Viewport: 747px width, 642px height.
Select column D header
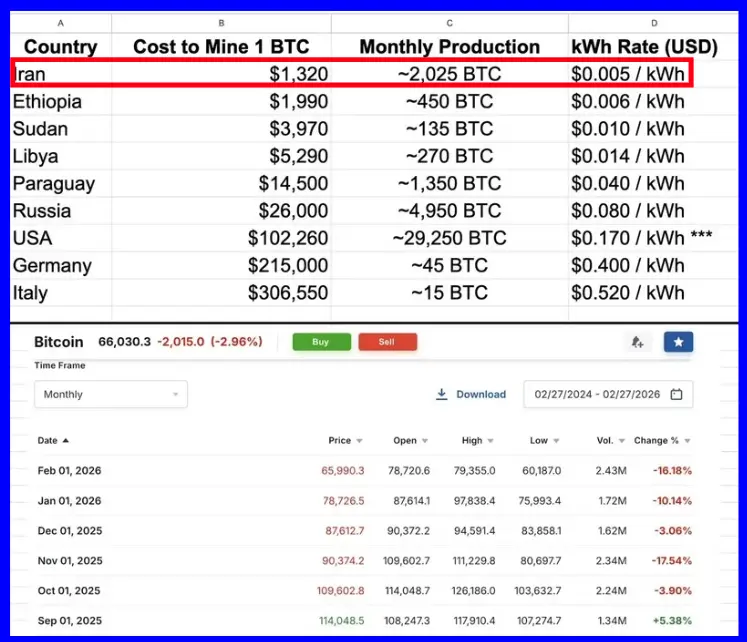(x=654, y=22)
